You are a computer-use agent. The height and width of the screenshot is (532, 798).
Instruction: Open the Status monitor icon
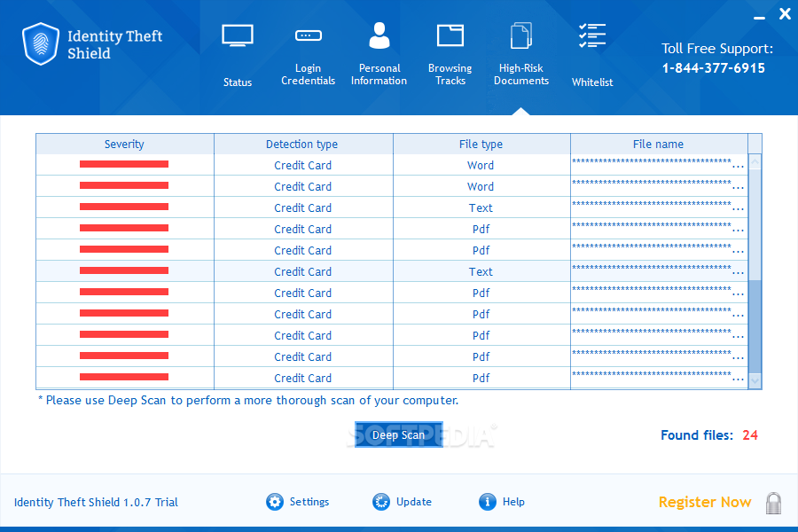(x=238, y=35)
